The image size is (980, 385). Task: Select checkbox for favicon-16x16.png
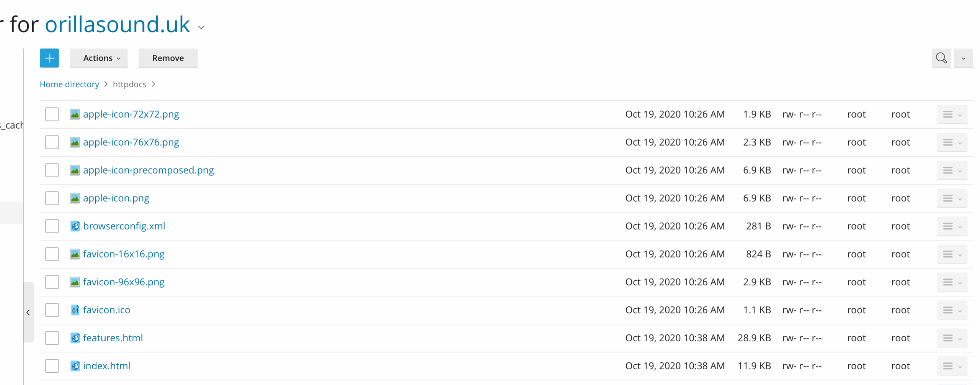coord(52,254)
